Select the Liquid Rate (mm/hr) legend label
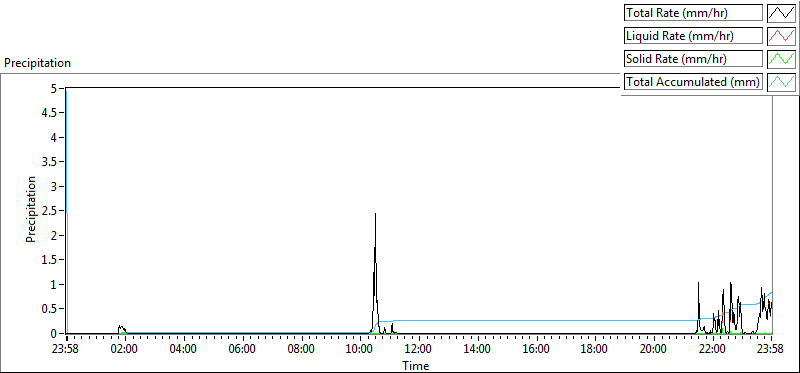This screenshot has height=373, width=800. (x=693, y=36)
